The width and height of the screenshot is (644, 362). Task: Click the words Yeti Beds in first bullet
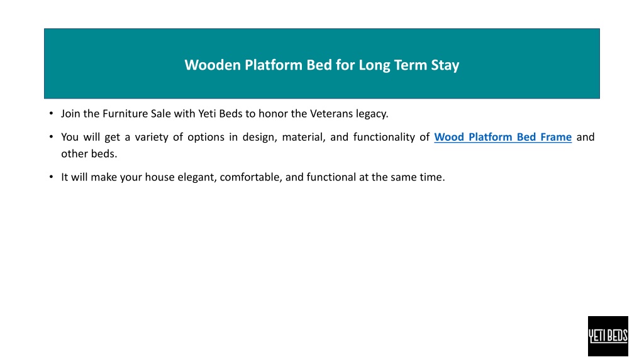[220, 114]
